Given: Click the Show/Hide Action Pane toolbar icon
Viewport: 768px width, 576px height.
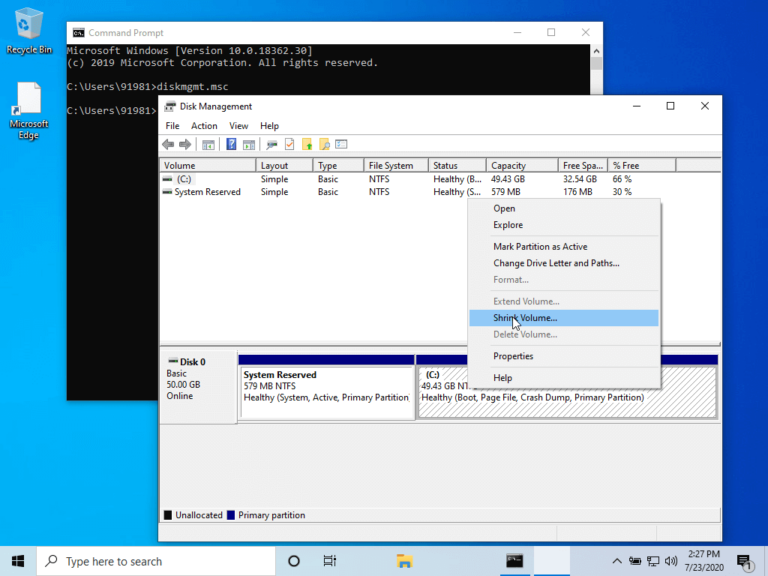Looking at the screenshot, I should point(247,144).
